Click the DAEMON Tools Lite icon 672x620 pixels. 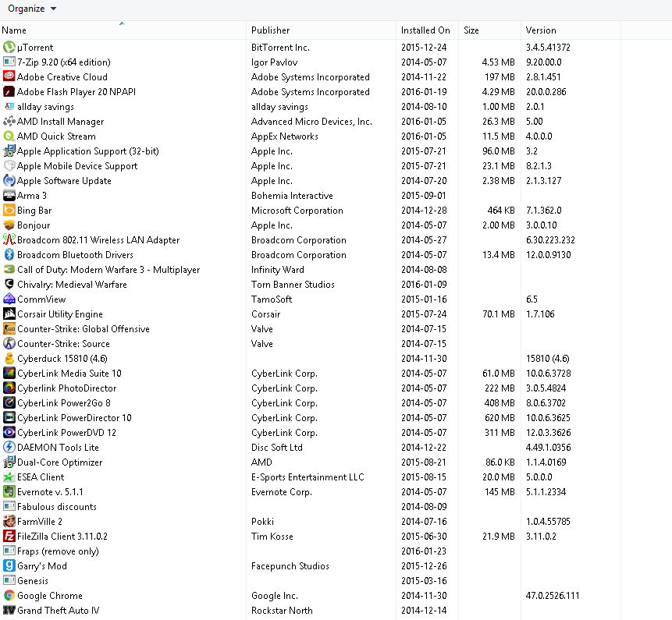(9, 448)
